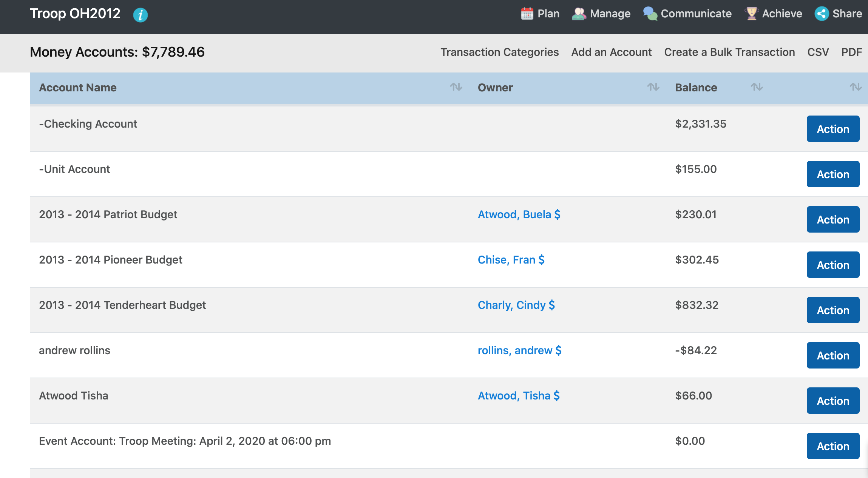The height and width of the screenshot is (478, 868).
Task: Sort table by Account Name arrows
Action: pyautogui.click(x=456, y=87)
